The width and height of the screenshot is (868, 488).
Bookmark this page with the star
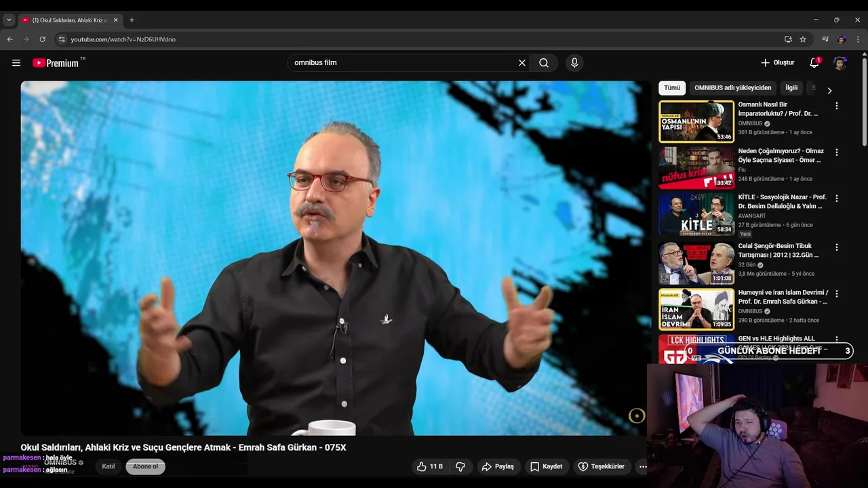coord(803,39)
